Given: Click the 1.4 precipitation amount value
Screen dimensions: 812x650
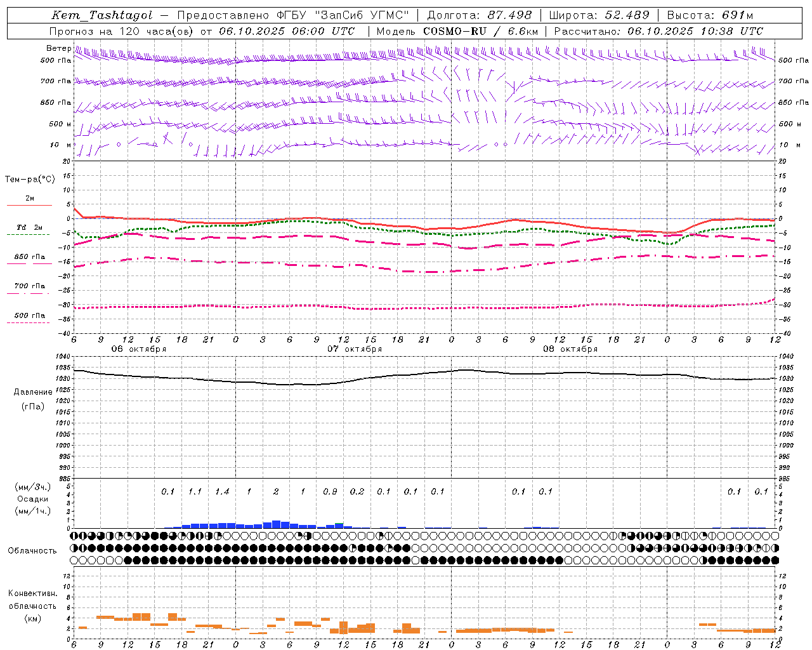Looking at the screenshot, I should click(x=221, y=491).
